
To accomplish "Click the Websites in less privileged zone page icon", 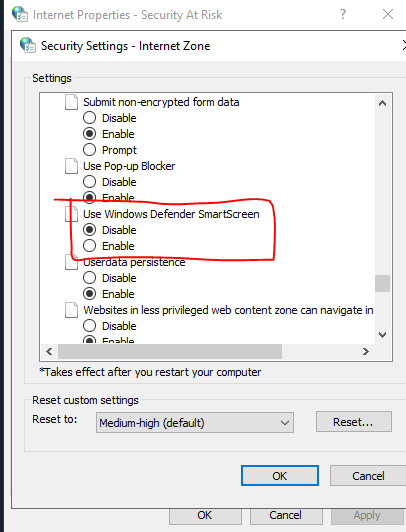I will [71, 310].
